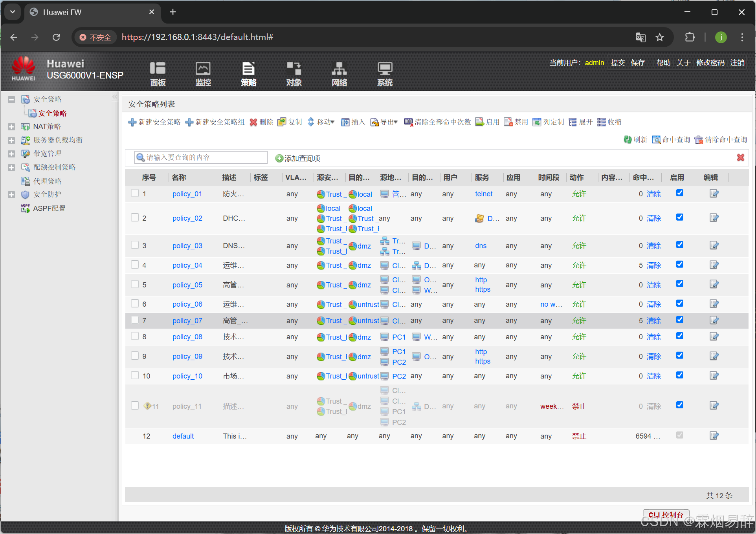Disable the 启用 checkbox for policy_05
This screenshot has width=756, height=534.
pos(680,284)
